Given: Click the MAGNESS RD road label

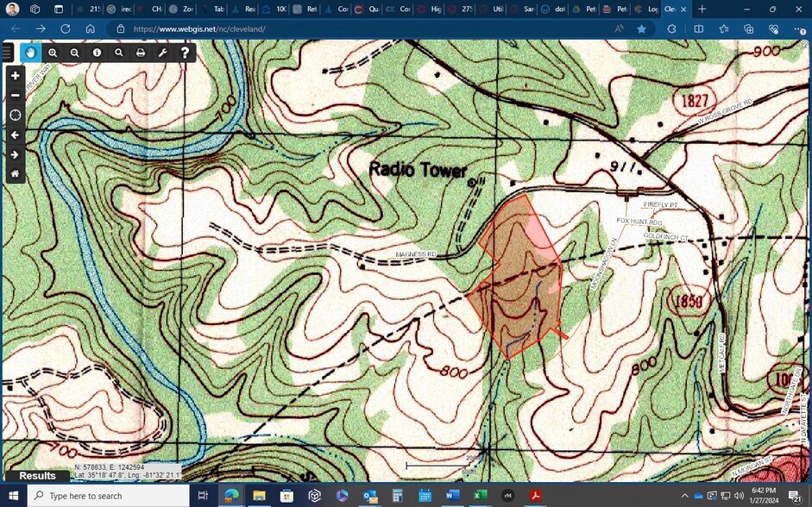Looking at the screenshot, I should click(416, 254).
